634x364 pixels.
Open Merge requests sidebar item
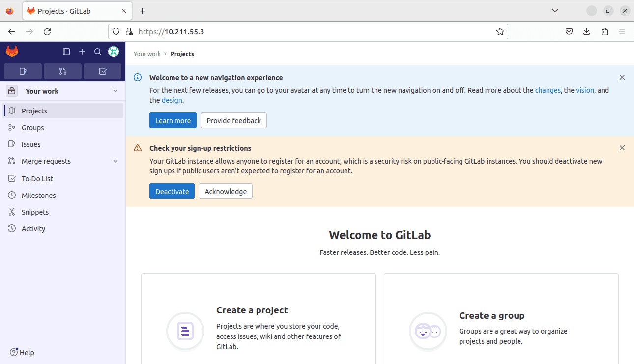coord(63,161)
